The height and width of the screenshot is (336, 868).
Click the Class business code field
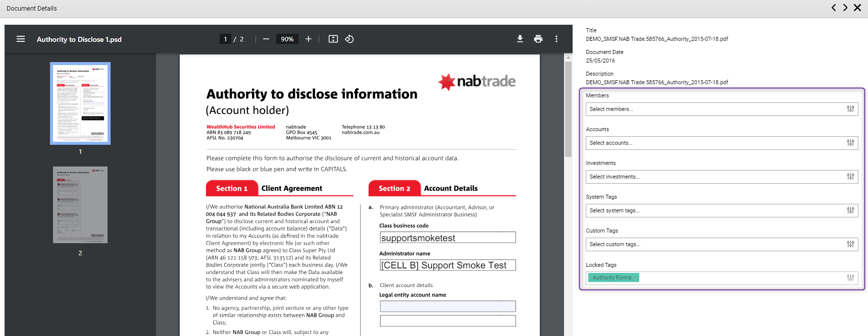click(447, 238)
